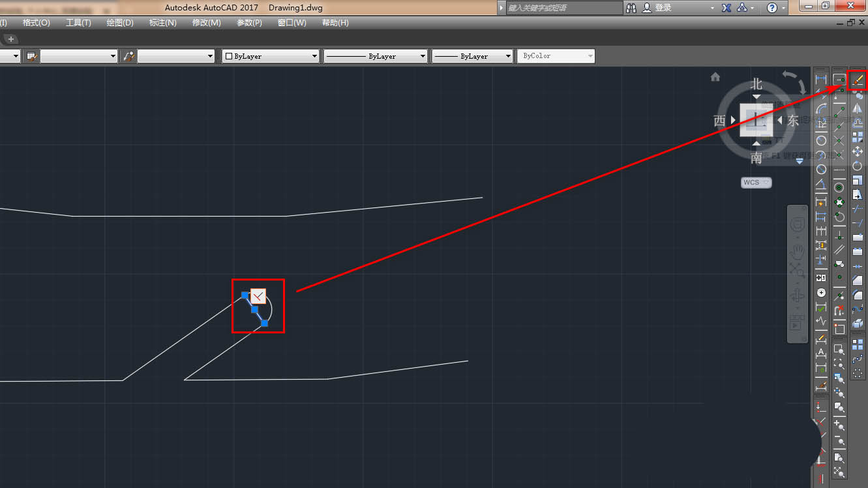Screen dimensions: 868x488
Task: Open the 绘图(D) Draw menu
Action: [120, 23]
